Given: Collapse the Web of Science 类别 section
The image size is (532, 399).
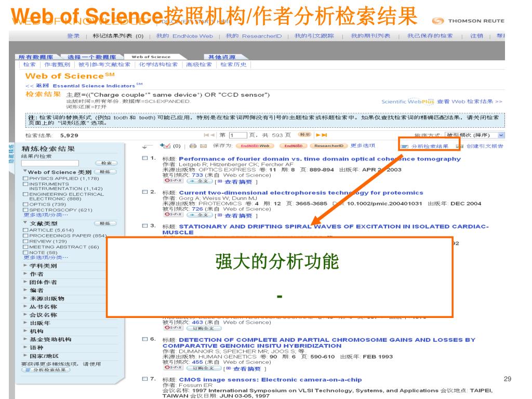Looking at the screenshot, I should click(25, 171).
